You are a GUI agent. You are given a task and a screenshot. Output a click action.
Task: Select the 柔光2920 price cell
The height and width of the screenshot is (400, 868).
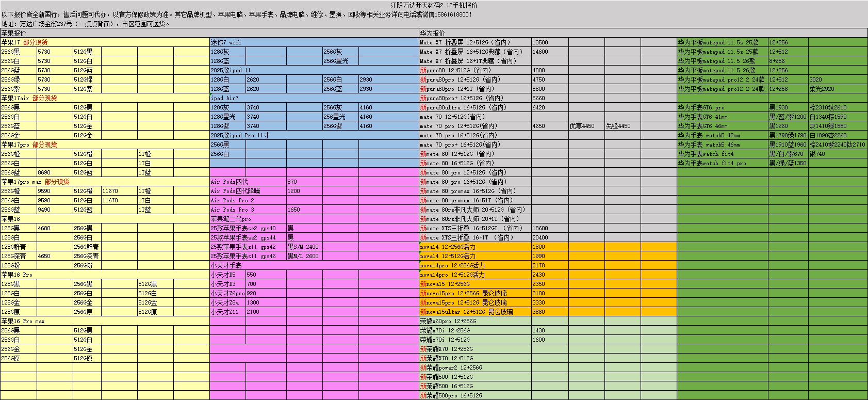pyautogui.click(x=822, y=89)
